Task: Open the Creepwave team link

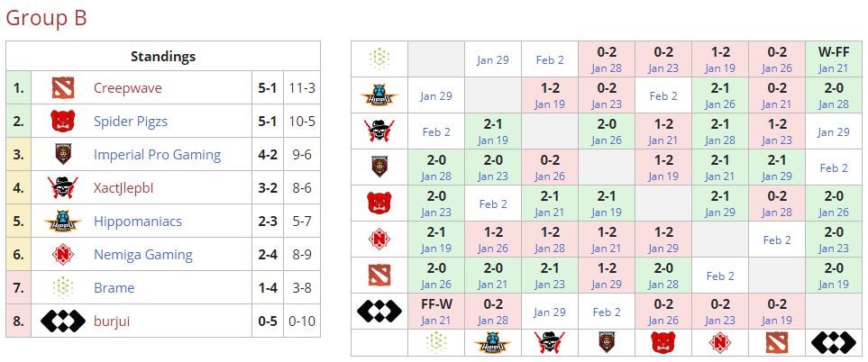Action: pyautogui.click(x=129, y=88)
